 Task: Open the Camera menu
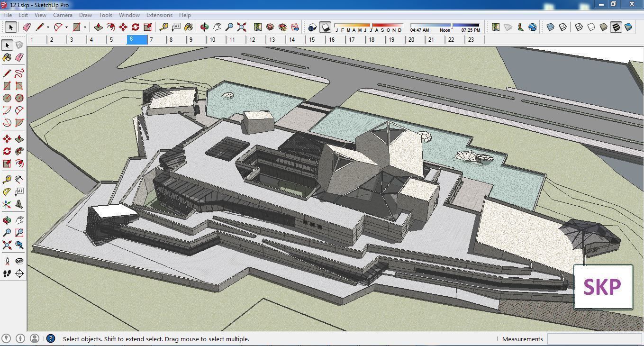pos(63,15)
